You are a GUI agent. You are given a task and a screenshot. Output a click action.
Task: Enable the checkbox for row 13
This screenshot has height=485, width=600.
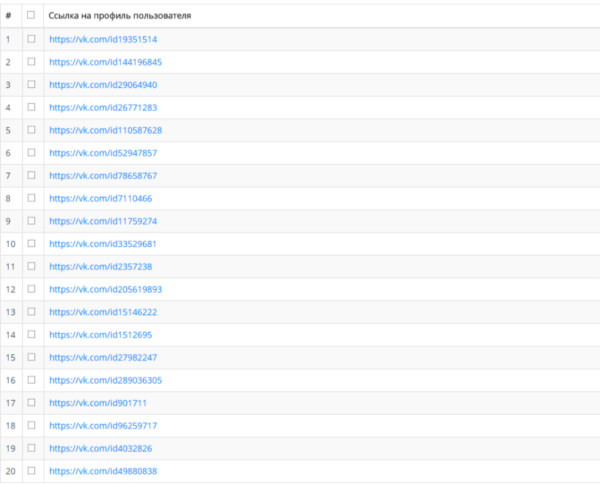tap(31, 312)
